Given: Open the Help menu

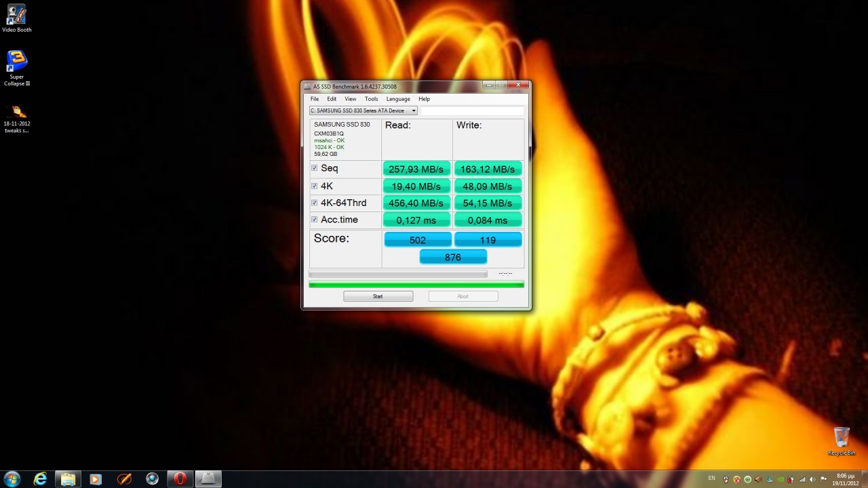Looking at the screenshot, I should tap(424, 99).
